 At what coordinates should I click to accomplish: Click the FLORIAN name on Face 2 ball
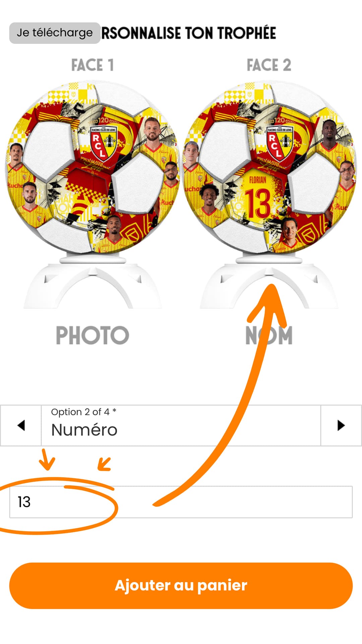point(257,180)
